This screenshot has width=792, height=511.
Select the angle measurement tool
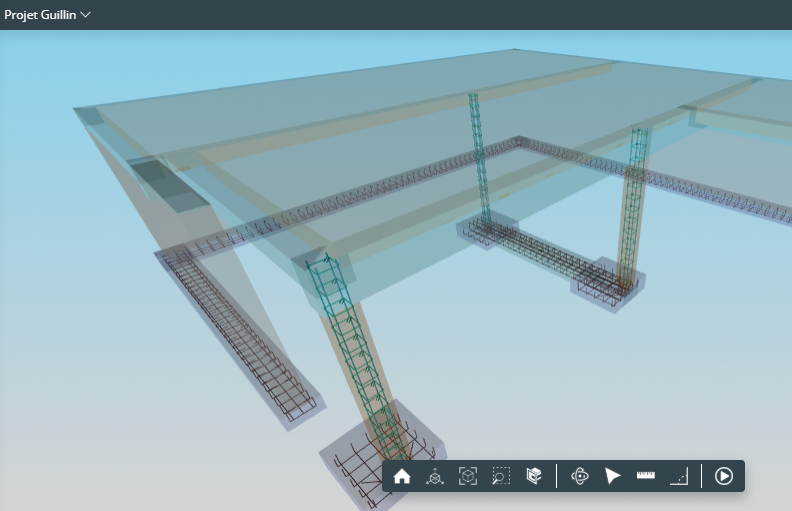679,476
